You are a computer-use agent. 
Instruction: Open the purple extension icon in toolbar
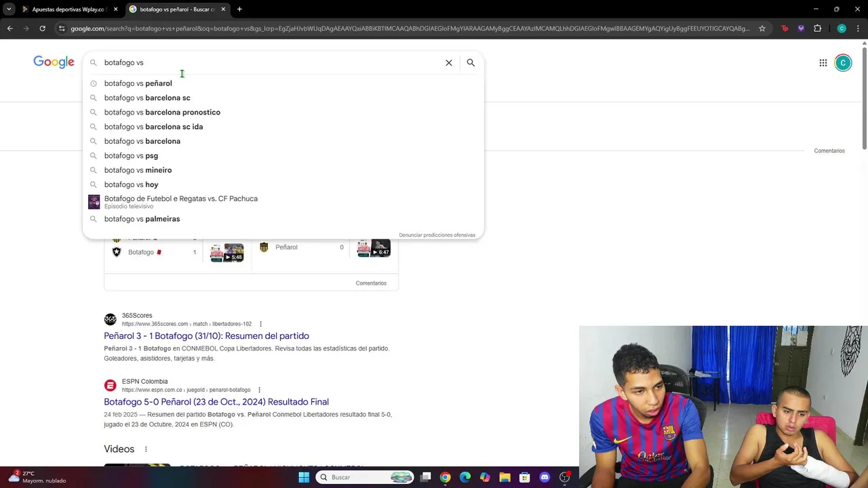pyautogui.click(x=801, y=28)
